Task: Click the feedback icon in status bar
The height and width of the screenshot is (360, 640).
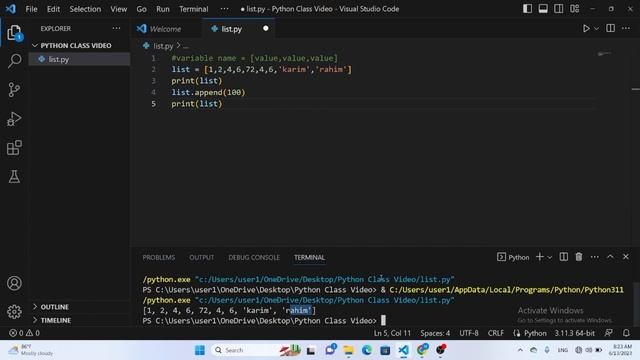Action: tap(609, 333)
